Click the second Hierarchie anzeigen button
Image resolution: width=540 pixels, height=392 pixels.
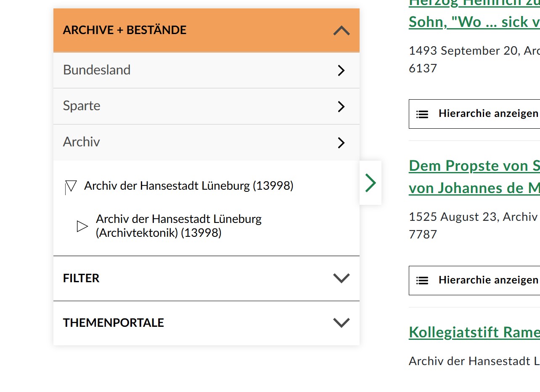(x=488, y=280)
